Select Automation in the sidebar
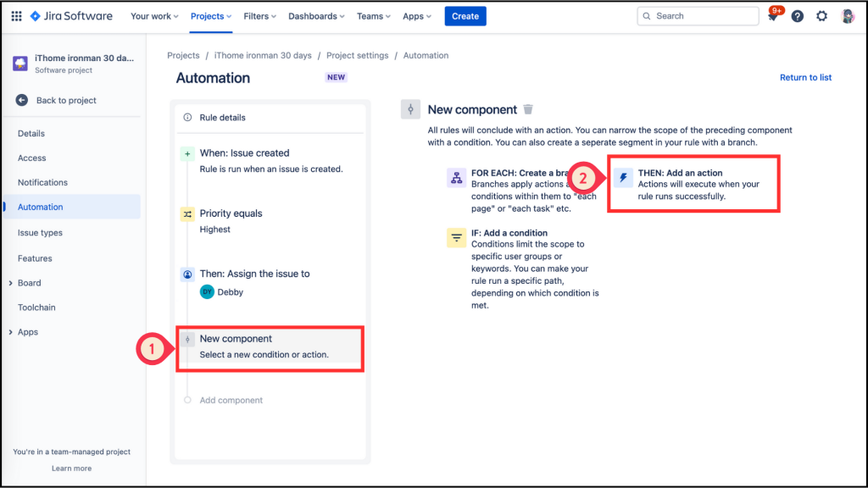The image size is (868, 488). (x=72, y=207)
